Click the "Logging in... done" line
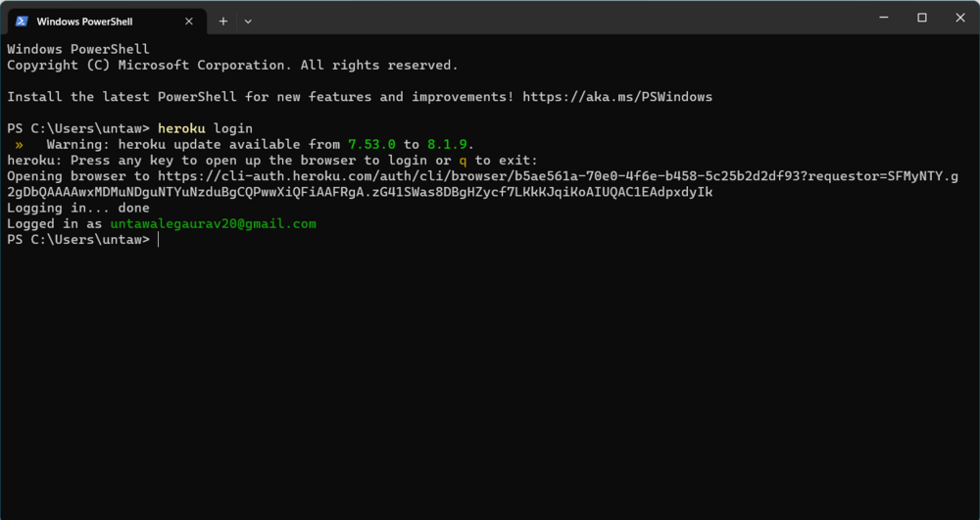The width and height of the screenshot is (980, 520). 78,208
